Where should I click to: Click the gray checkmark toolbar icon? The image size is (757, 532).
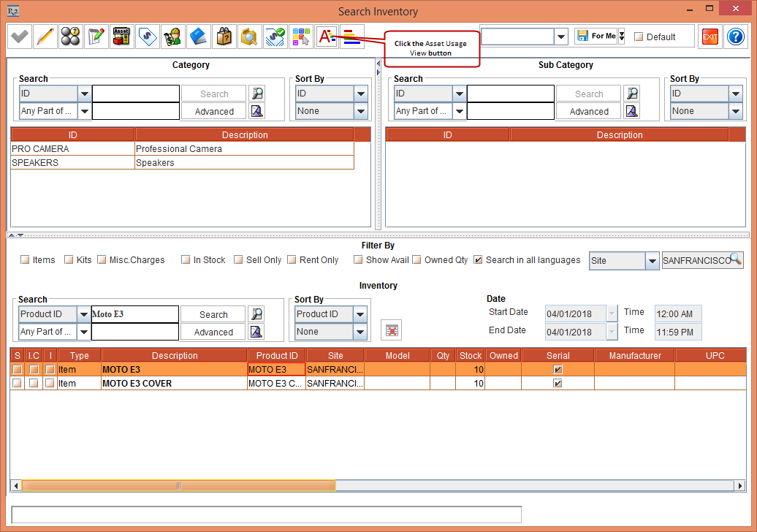[x=20, y=37]
